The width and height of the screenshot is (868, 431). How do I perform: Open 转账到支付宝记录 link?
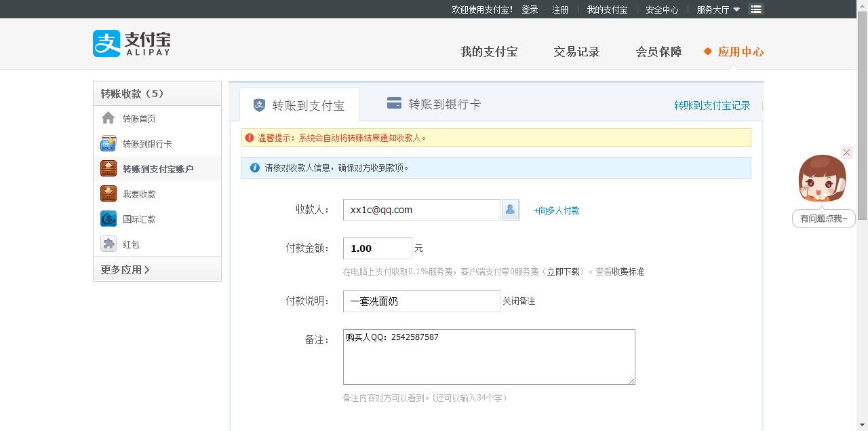[712, 105]
